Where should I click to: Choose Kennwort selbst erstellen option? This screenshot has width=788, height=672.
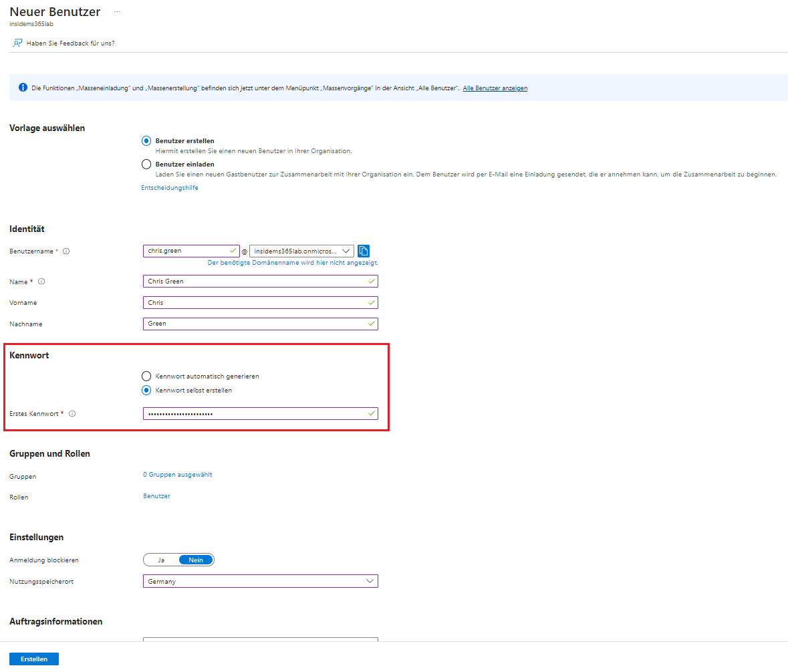click(146, 390)
